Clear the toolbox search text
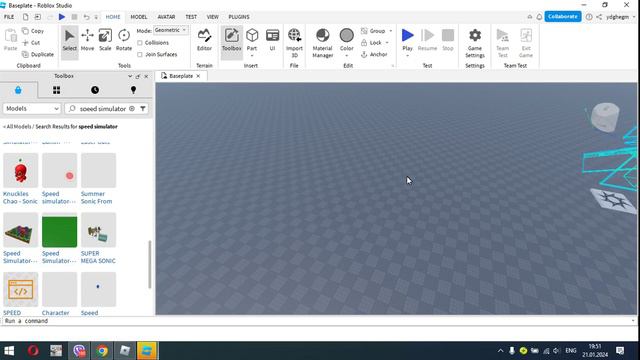The image size is (640, 360). tap(132, 109)
